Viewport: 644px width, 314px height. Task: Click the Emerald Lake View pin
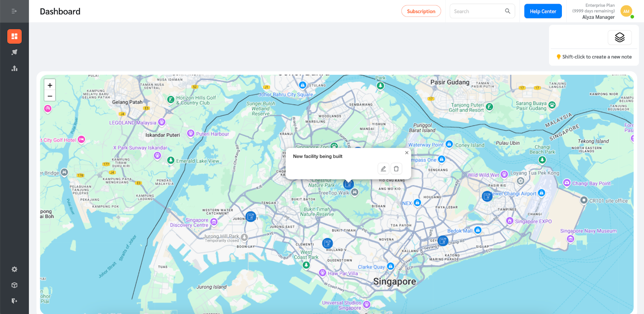(x=171, y=160)
